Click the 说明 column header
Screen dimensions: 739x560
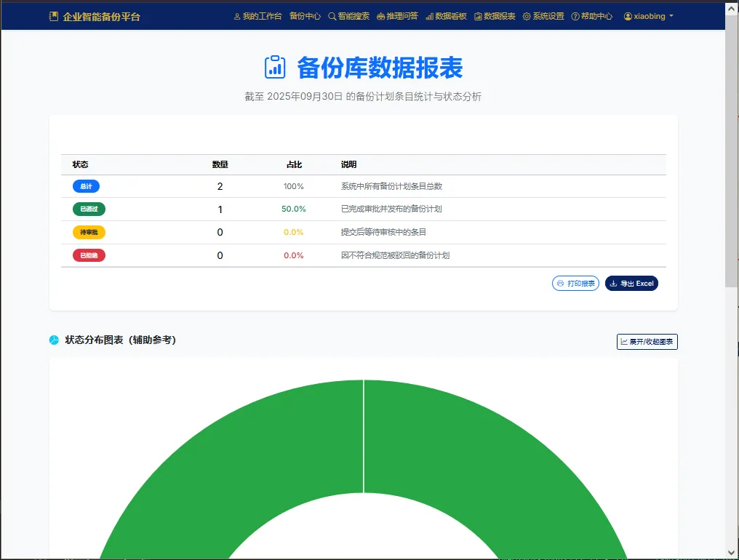pyautogui.click(x=348, y=164)
